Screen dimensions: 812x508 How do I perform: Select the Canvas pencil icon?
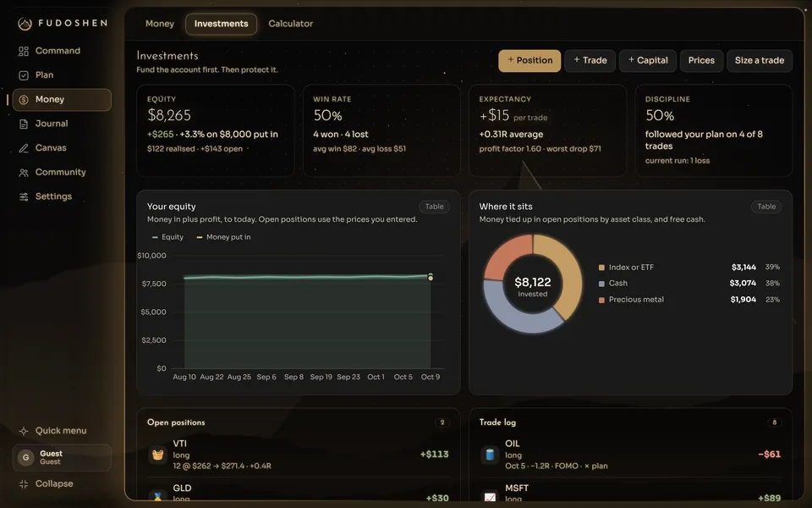coord(24,148)
